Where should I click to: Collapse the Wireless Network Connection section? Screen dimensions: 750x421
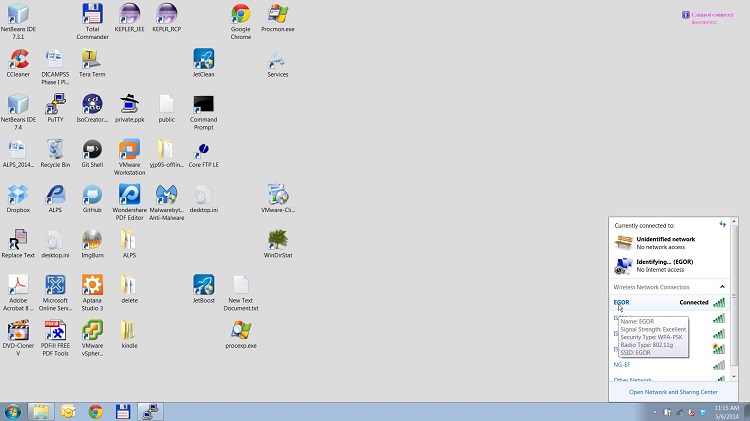pyautogui.click(x=722, y=287)
